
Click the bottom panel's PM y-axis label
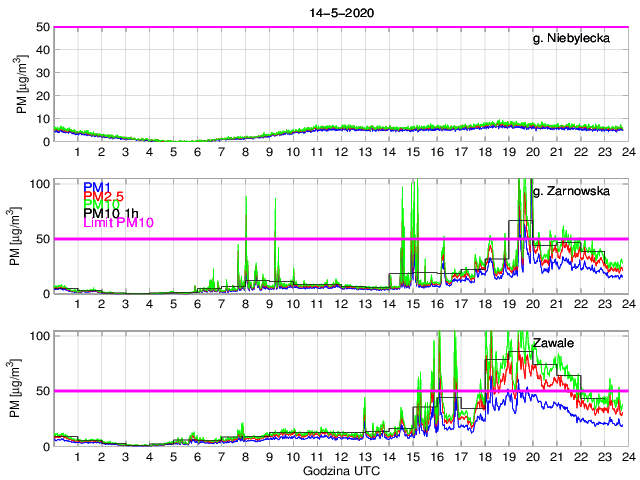(x=22, y=389)
